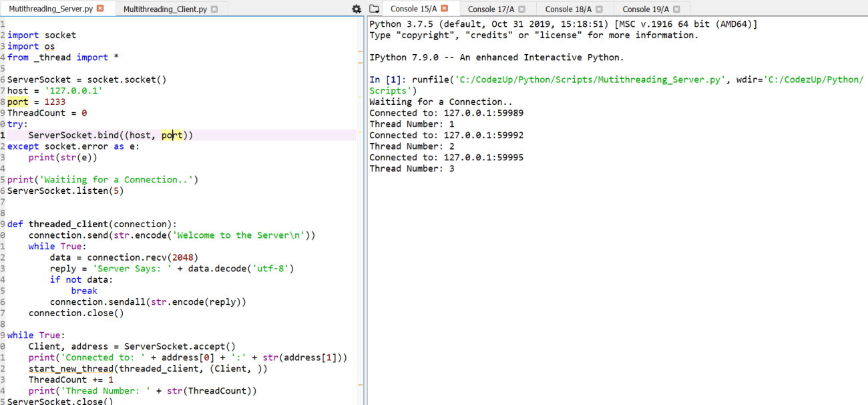Switch to the Console 17/A tab

[x=491, y=9]
